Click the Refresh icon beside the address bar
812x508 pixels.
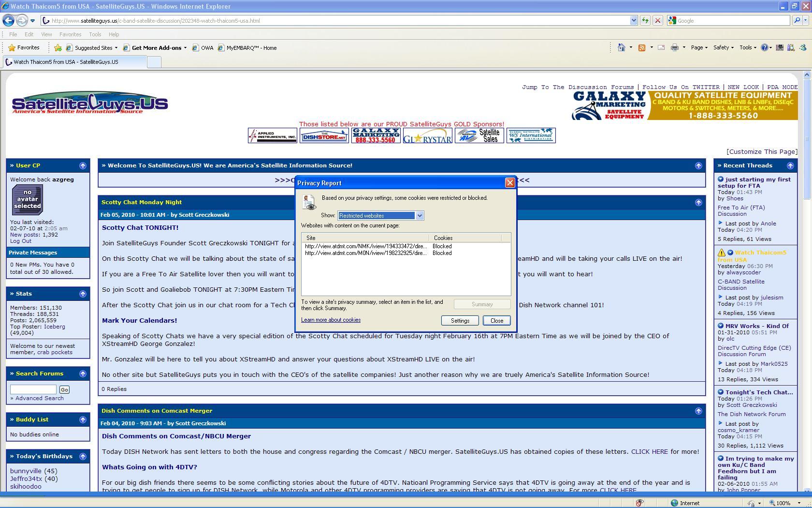tap(645, 20)
